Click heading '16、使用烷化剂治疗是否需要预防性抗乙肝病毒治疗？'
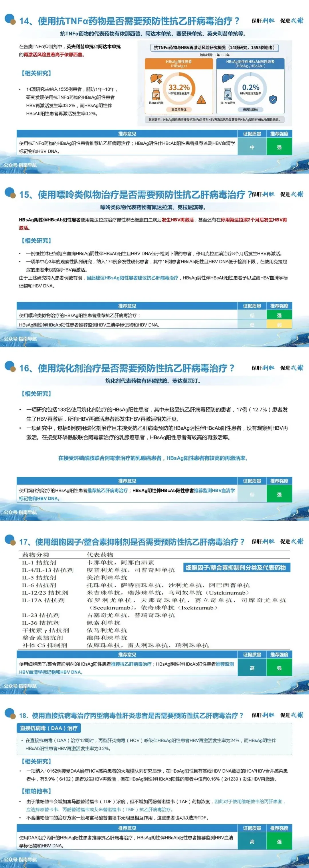This screenshot has width=309, height=868. (x=126, y=368)
